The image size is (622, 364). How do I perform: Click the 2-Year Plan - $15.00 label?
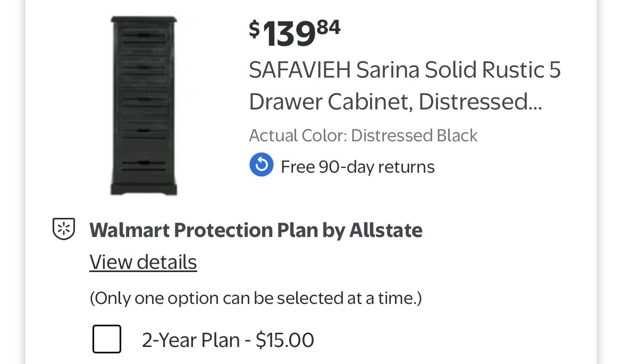228,340
